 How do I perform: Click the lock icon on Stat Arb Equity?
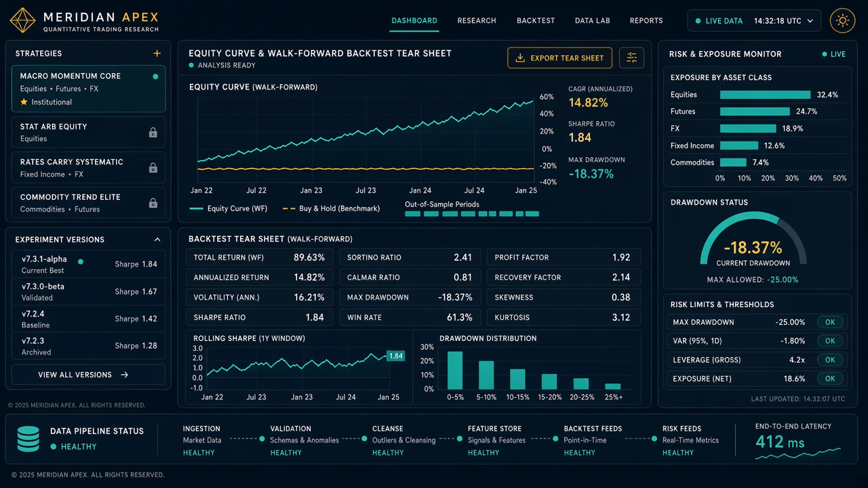(153, 132)
